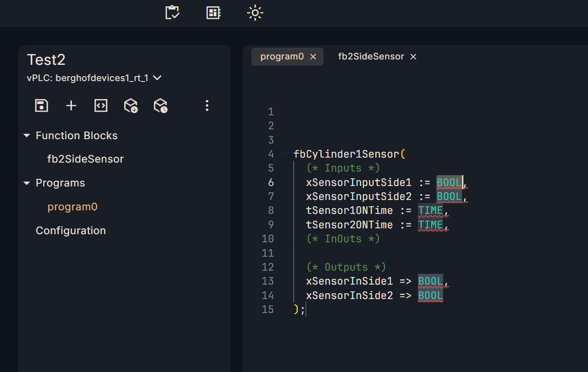588x372 pixels.
Task: Click the TIME placeholder on line 8
Action: click(430, 211)
